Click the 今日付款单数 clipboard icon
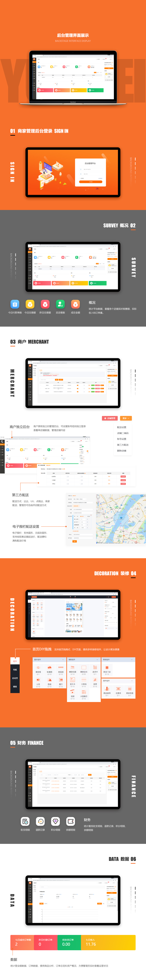The height and width of the screenshot is (980, 146). click(15, 304)
